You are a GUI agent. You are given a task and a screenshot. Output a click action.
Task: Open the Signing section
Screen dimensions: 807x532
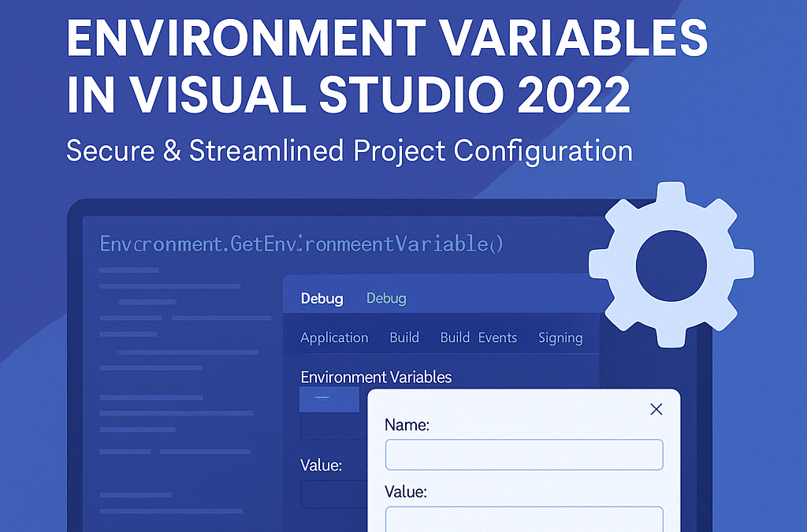pos(560,337)
